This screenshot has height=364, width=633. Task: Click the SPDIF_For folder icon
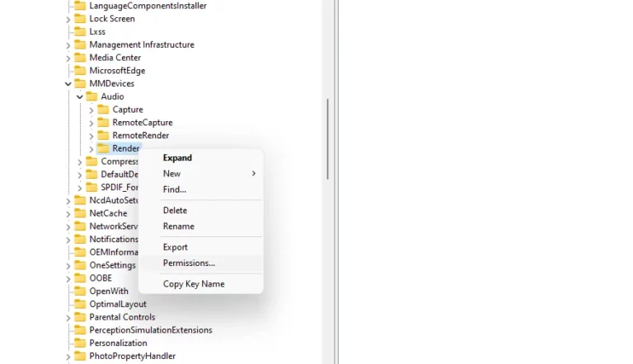pyautogui.click(x=92, y=187)
